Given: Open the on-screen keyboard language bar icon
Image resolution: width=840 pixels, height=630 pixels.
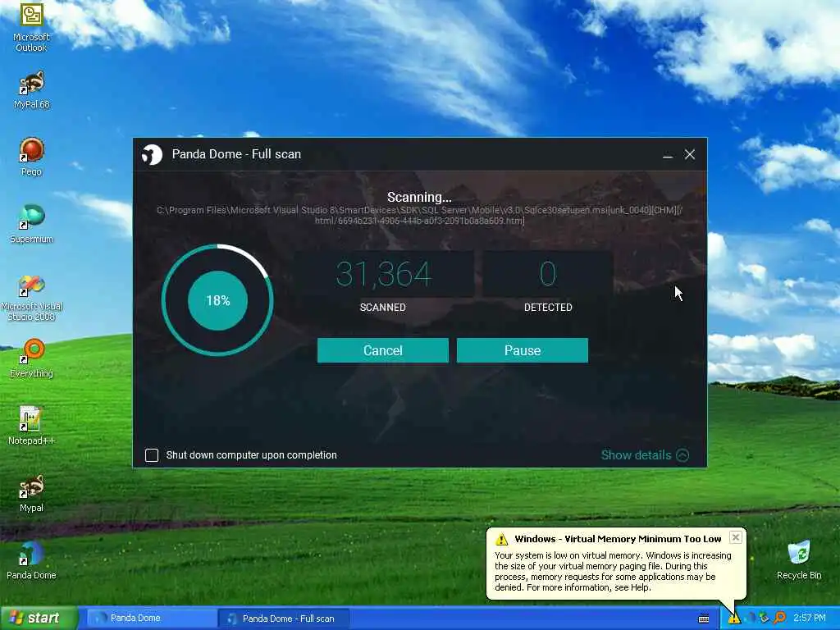Looking at the screenshot, I should (x=704, y=619).
